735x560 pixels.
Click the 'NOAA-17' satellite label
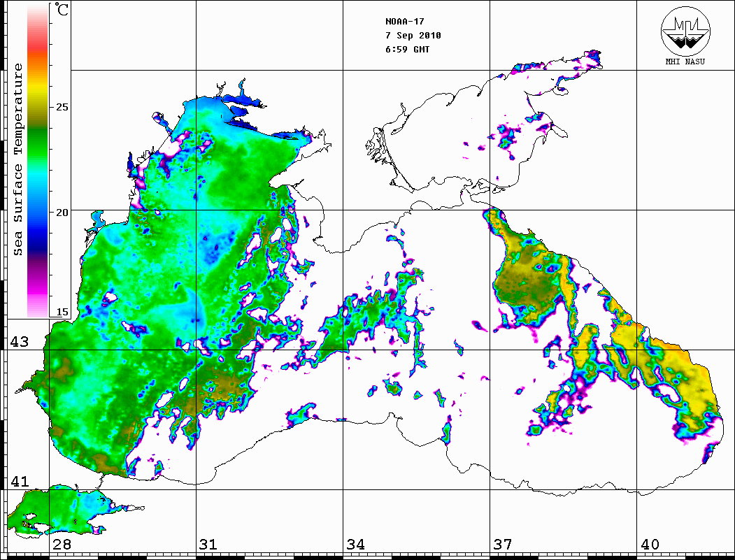click(x=404, y=21)
